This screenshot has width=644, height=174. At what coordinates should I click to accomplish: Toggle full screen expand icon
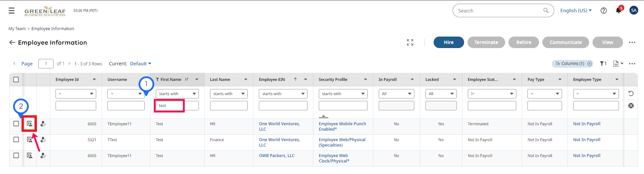tap(410, 42)
